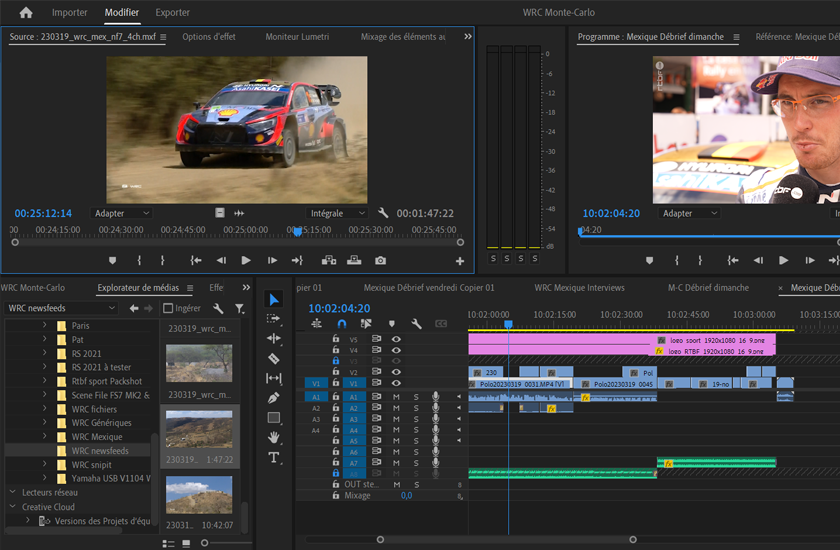
Task: Step forward one frame in Source monitor
Action: tap(272, 260)
